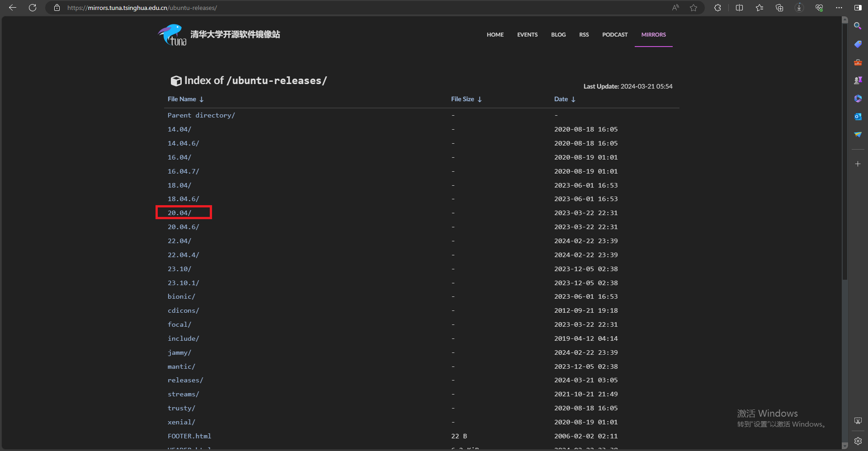Toggle the sidebar button at top right
This screenshot has width=868, height=451.
pos(858,8)
